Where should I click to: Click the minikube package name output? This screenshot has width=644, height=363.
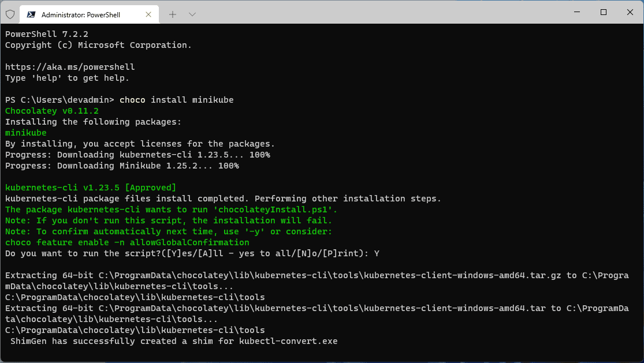coord(25,132)
